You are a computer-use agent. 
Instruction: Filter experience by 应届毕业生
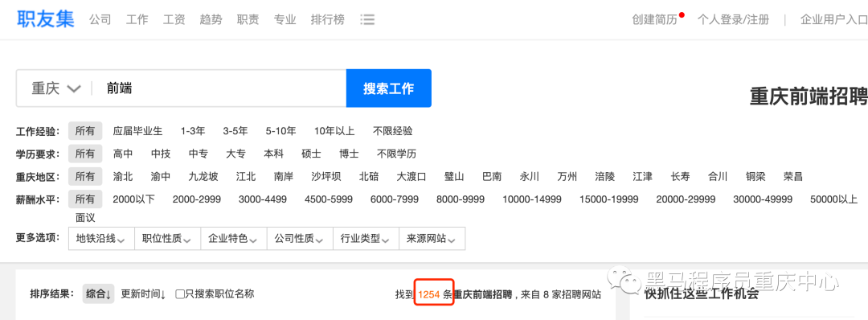point(138,131)
